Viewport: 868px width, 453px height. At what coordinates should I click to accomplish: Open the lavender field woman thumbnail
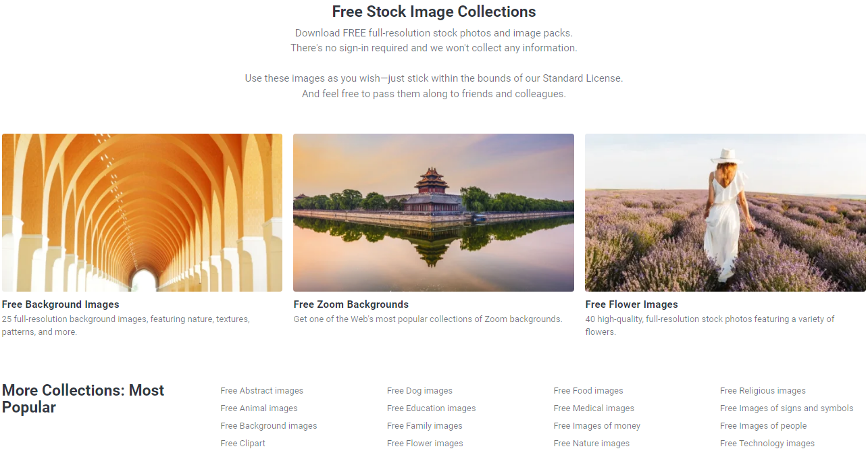[x=725, y=213]
